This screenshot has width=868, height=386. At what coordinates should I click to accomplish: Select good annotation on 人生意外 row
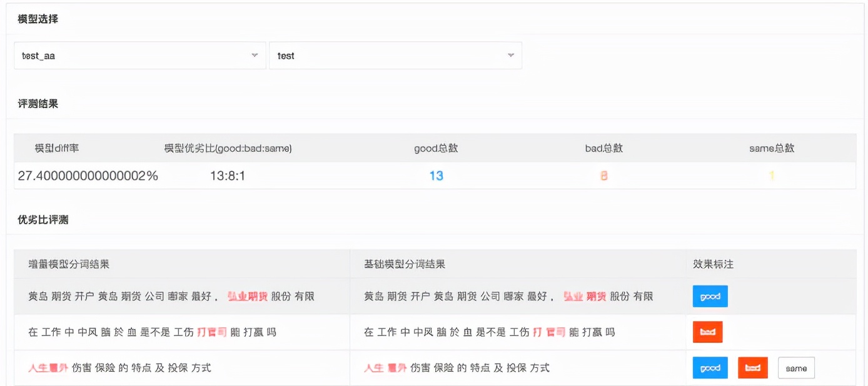pyautogui.click(x=710, y=368)
